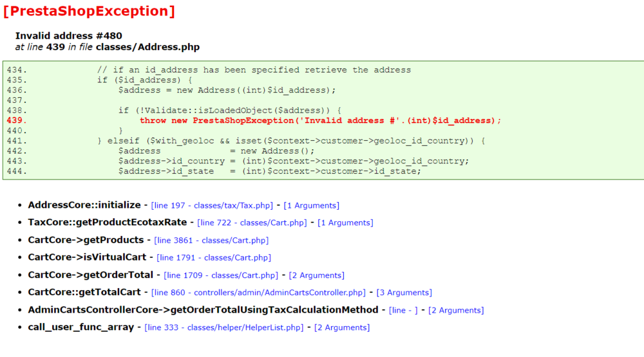Click the TaxCore::getProductEcotaxRate trace entry
The image size is (644, 357).
(x=107, y=222)
